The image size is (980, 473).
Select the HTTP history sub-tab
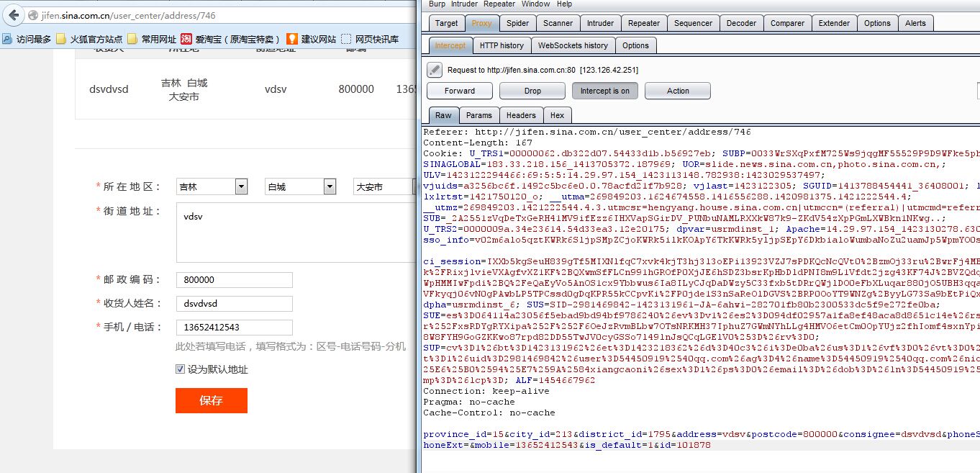[502, 45]
